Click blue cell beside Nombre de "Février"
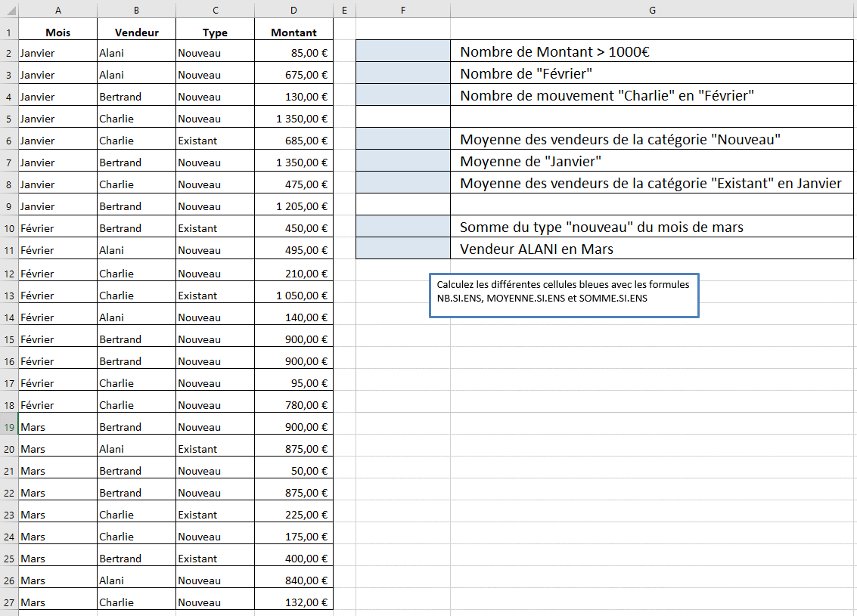Screen dimensions: 857x616 402,73
